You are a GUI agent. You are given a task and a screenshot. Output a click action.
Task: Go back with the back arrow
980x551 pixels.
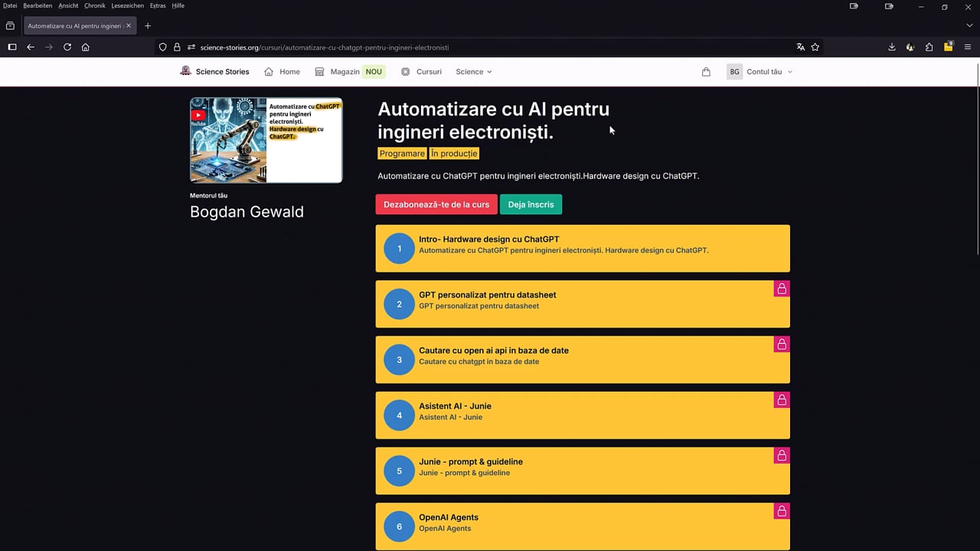(31, 47)
